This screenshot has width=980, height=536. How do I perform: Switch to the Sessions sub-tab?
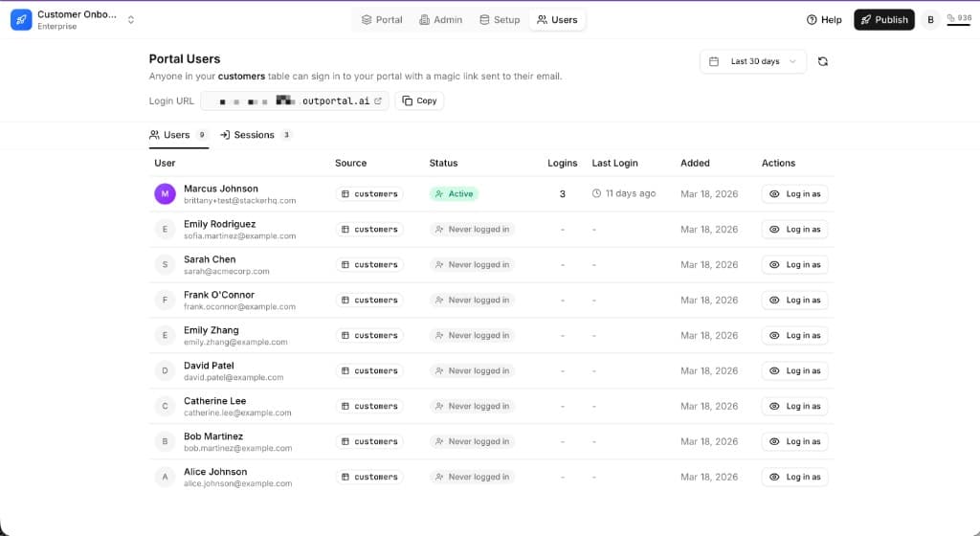pos(255,135)
